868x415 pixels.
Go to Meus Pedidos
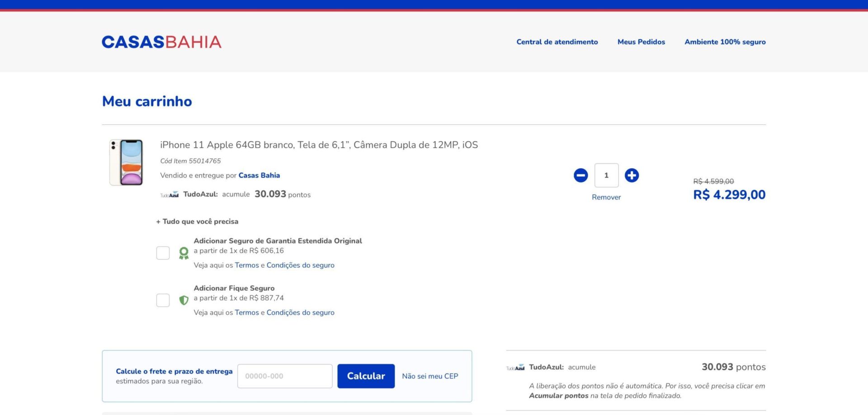click(x=641, y=42)
